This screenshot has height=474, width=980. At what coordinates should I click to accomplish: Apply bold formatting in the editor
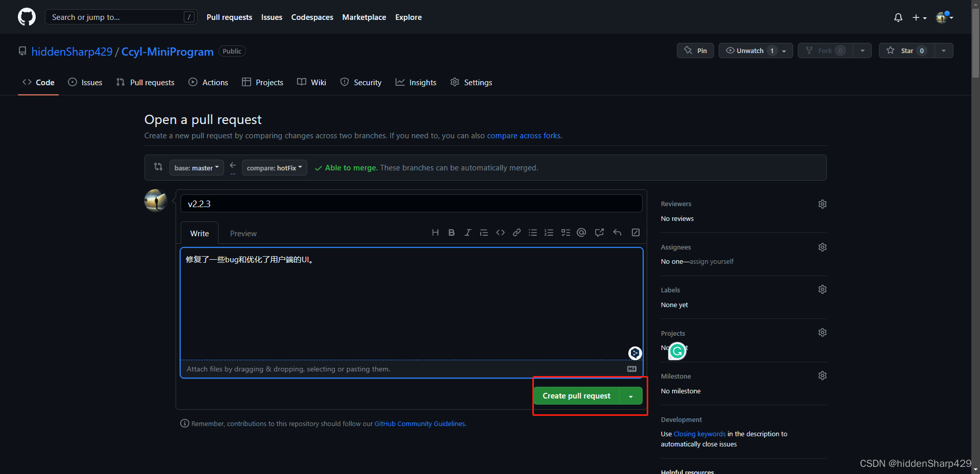pos(452,233)
